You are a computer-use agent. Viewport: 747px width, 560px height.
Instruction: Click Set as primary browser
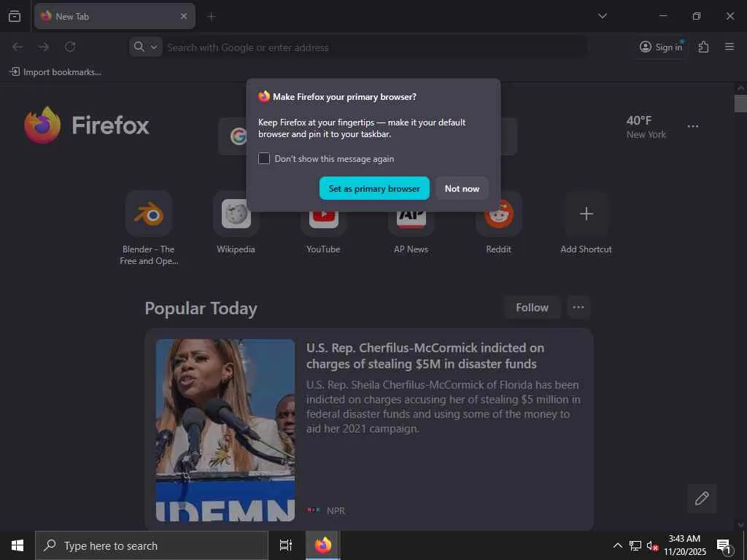pyautogui.click(x=374, y=189)
